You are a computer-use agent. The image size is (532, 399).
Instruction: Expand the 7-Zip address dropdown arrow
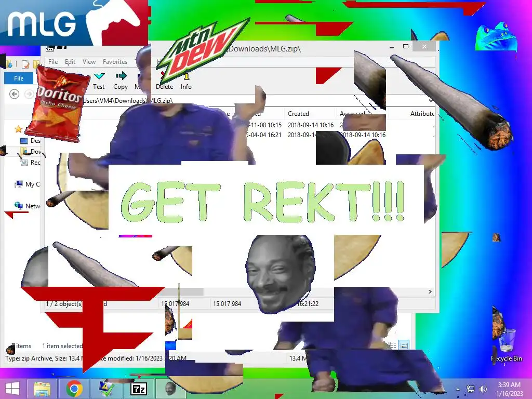pos(431,100)
